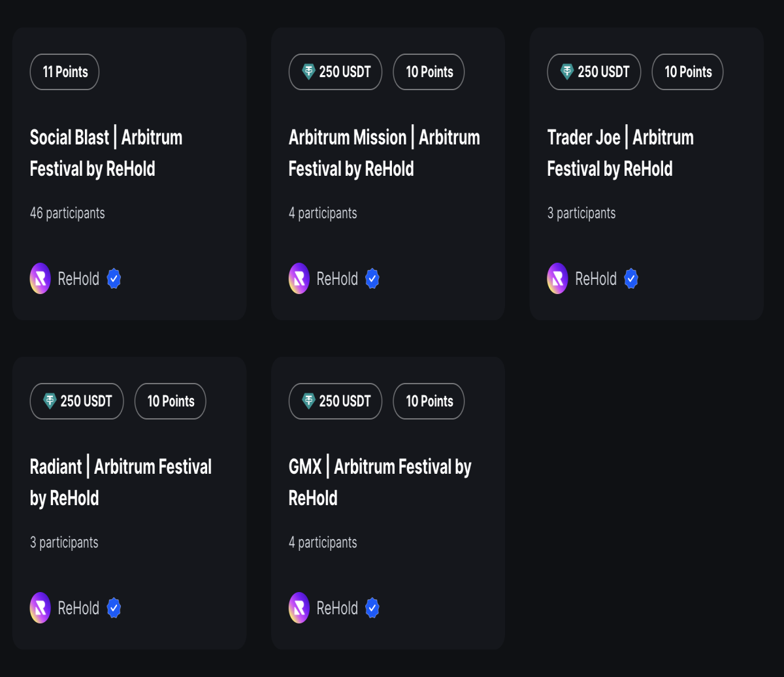Screen dimensions: 784x677
Task: Open Radiant | Arbitrum Festival quest title
Action: pyautogui.click(x=121, y=482)
